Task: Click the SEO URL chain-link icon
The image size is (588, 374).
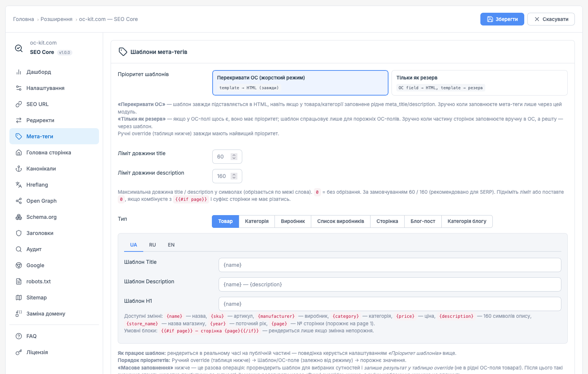Action: coord(19,104)
